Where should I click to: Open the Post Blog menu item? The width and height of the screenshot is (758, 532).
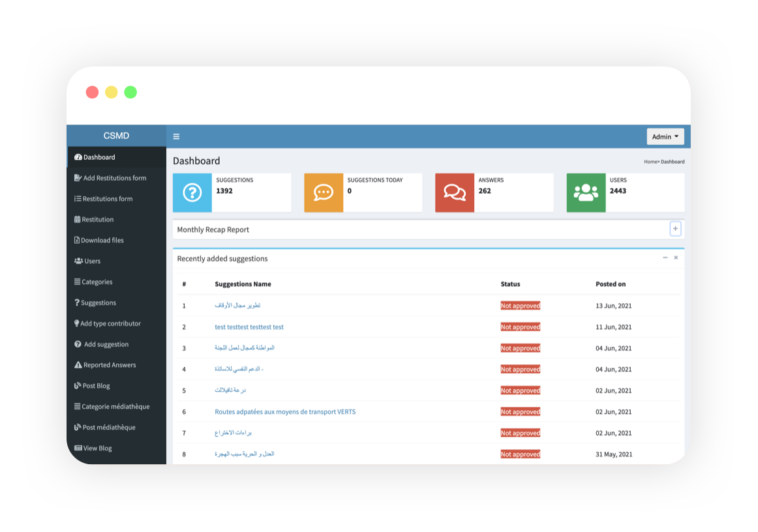[93, 385]
